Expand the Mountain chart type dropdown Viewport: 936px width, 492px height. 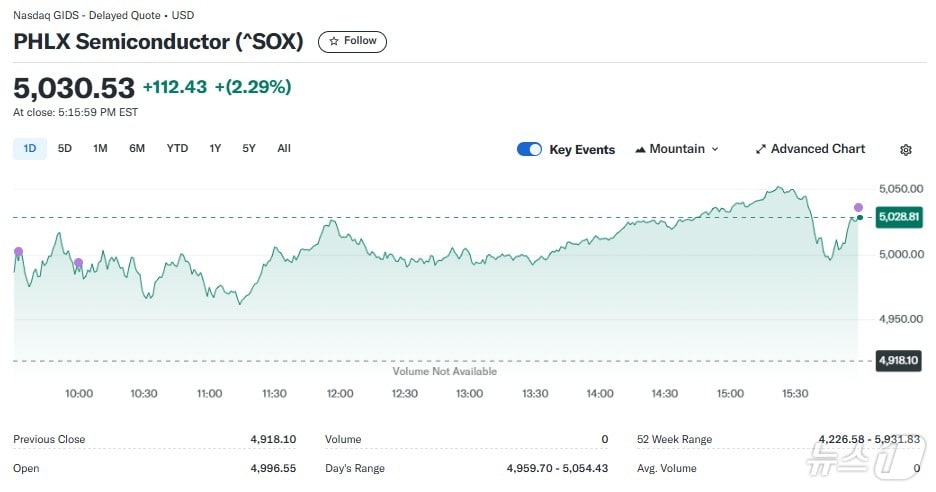pos(714,149)
